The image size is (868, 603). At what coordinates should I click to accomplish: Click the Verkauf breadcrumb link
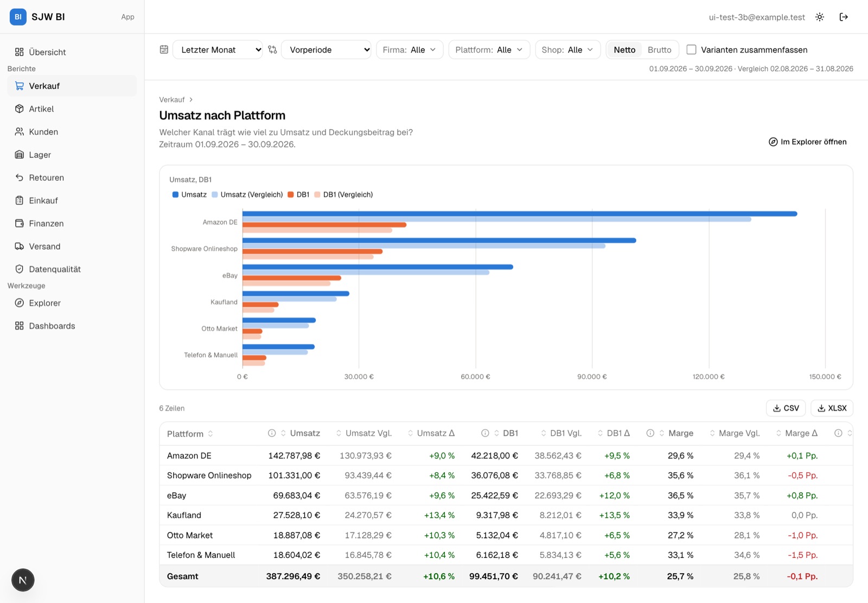click(x=172, y=99)
